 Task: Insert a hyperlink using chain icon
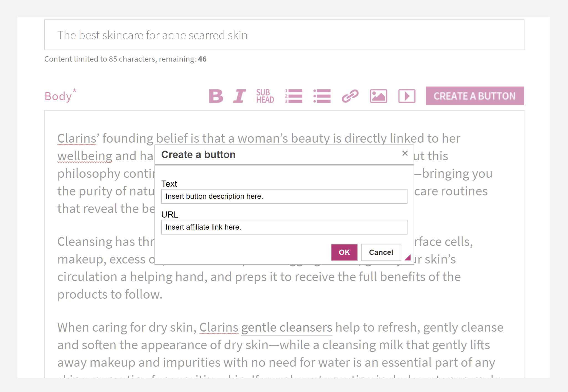[x=350, y=96]
